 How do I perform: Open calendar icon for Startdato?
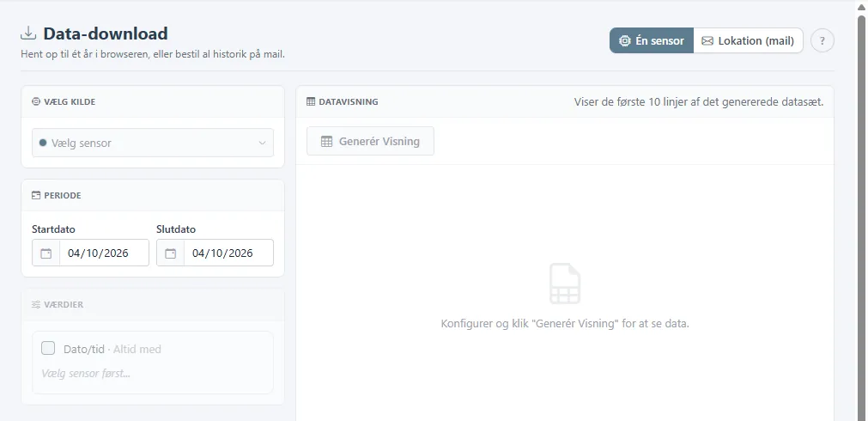(46, 253)
